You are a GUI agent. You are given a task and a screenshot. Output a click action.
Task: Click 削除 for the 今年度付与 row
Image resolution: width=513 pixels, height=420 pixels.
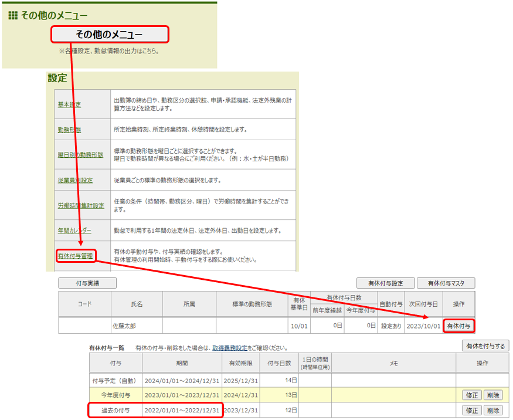pos(492,395)
